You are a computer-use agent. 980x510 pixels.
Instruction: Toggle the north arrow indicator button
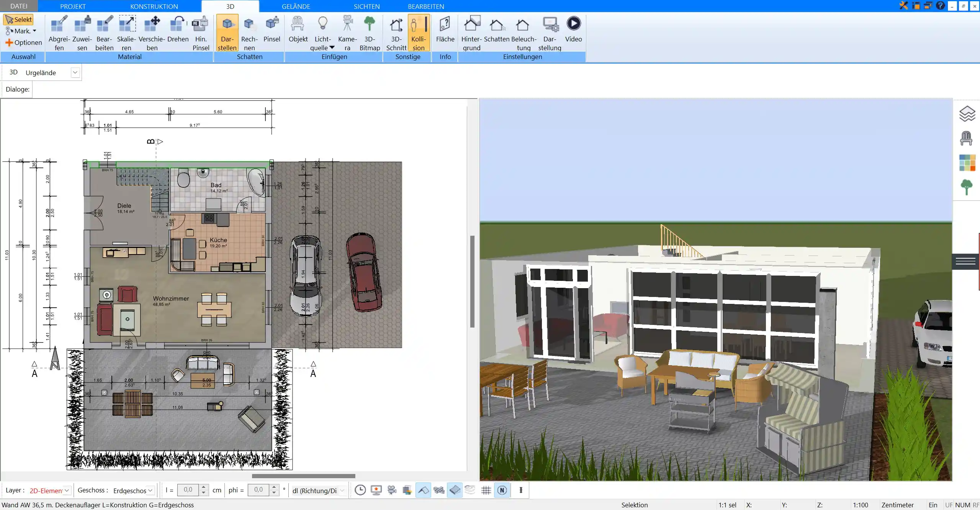(x=502, y=490)
